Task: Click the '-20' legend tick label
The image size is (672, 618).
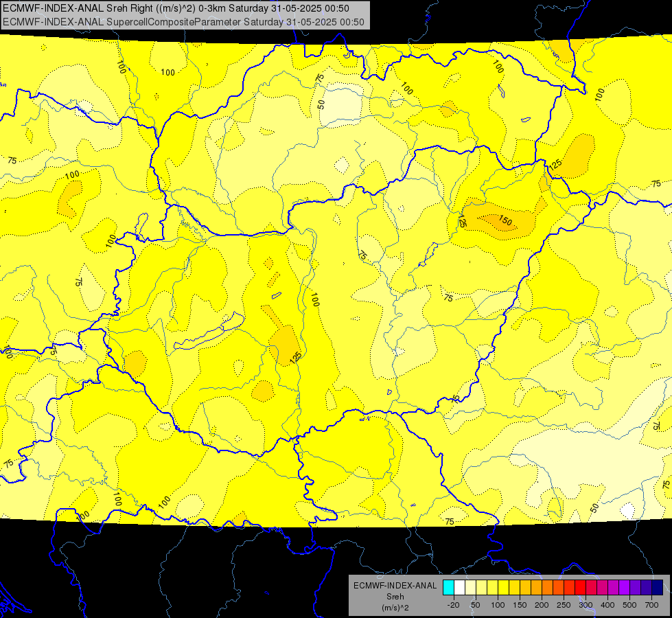Action: coord(454,605)
